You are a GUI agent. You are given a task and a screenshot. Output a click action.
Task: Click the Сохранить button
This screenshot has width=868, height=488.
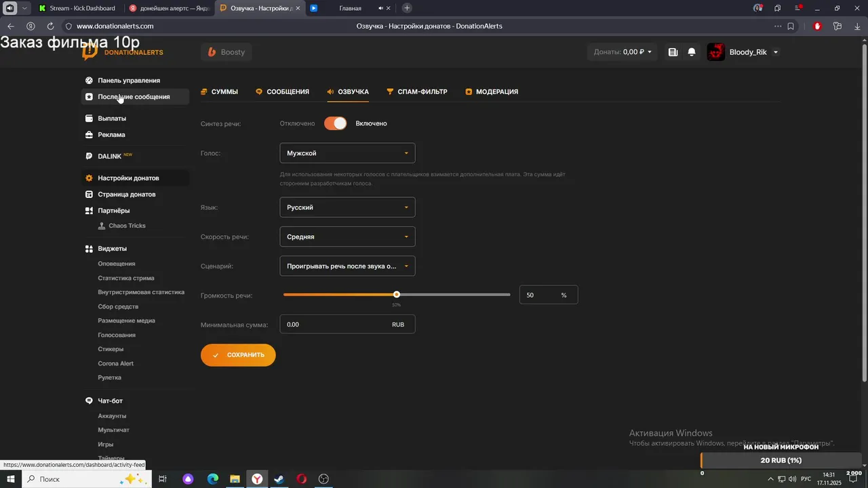(238, 355)
